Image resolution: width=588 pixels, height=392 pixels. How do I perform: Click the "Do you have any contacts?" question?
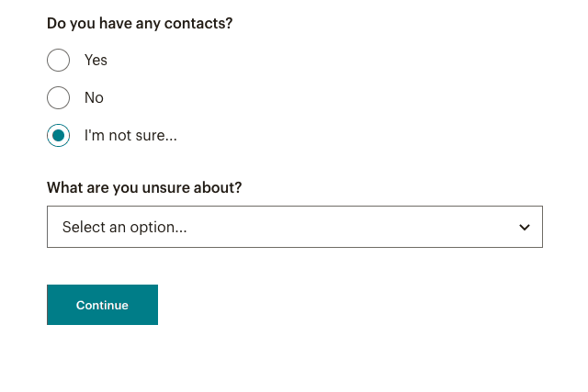140,23
